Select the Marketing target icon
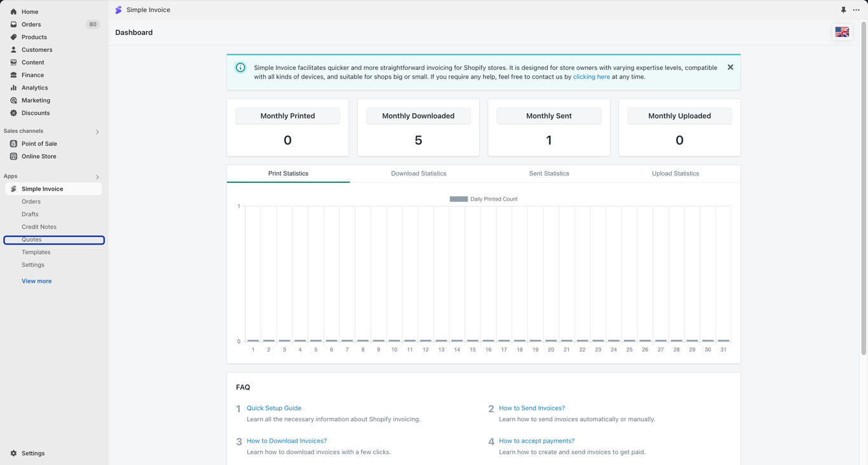 (13, 100)
